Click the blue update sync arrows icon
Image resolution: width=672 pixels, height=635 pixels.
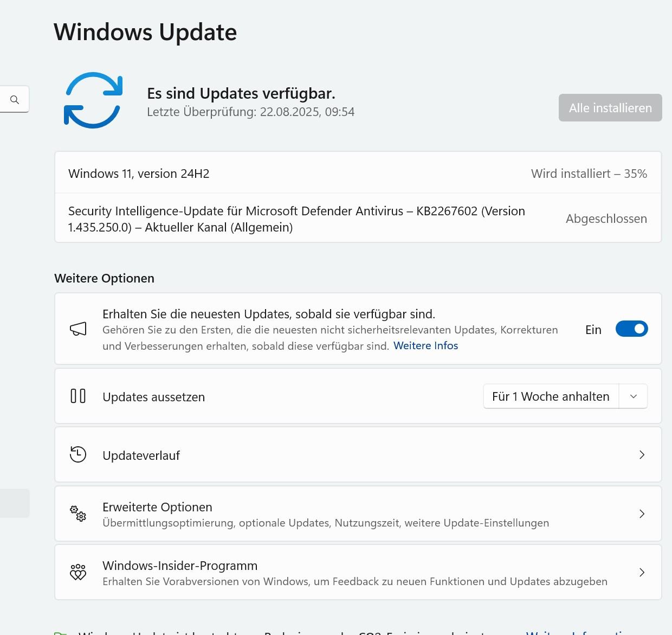point(93,100)
